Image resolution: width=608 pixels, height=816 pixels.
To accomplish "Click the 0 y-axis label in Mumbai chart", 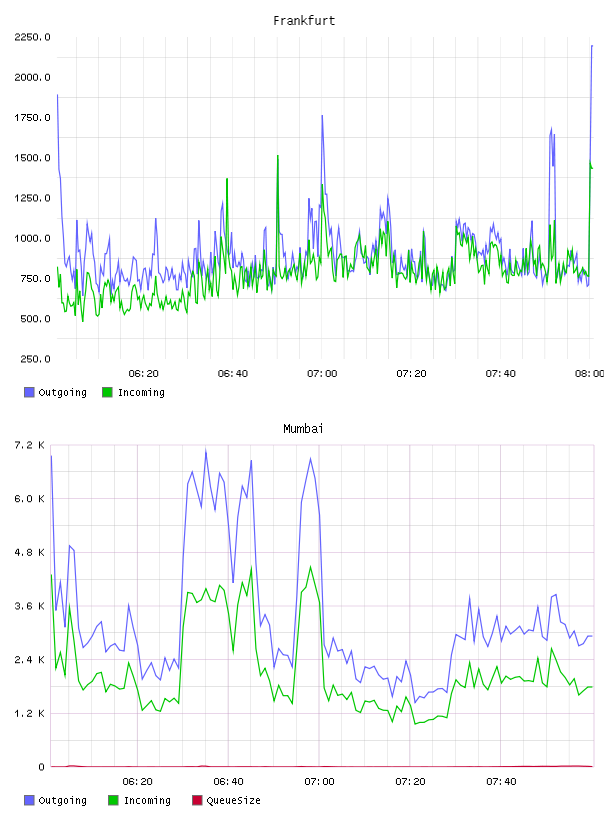I will (x=42, y=767).
